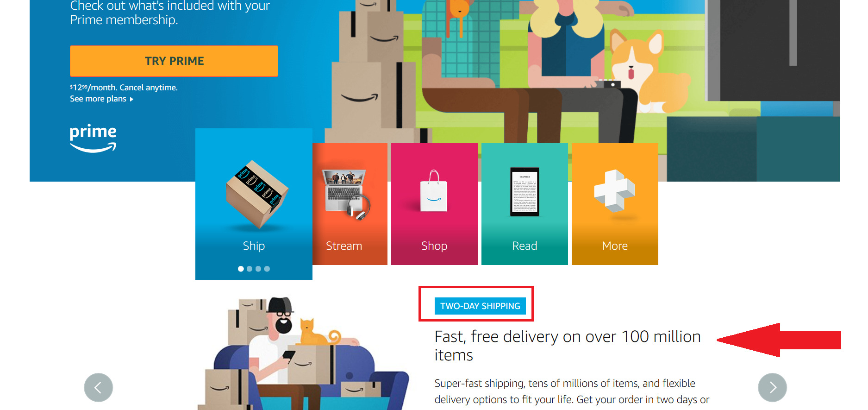The height and width of the screenshot is (410, 868).
Task: Click the Fast, free delivery heading
Action: pos(568,346)
